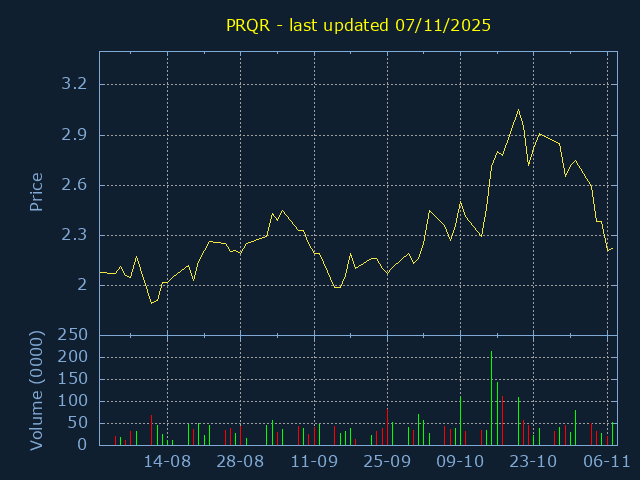Click the tall green volume bar near 09-10
640x480 pixels.
[x=460, y=420]
